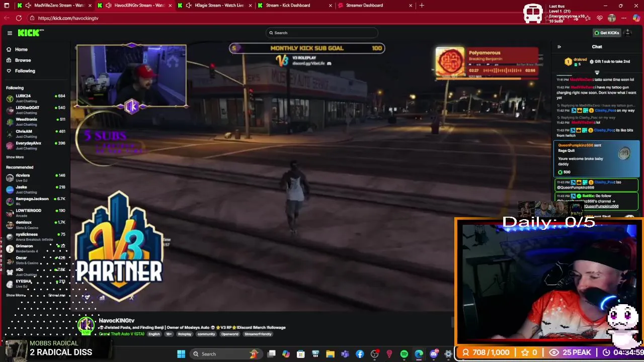Open Browse in sidebar
This screenshot has width=644, height=362.
23,60
